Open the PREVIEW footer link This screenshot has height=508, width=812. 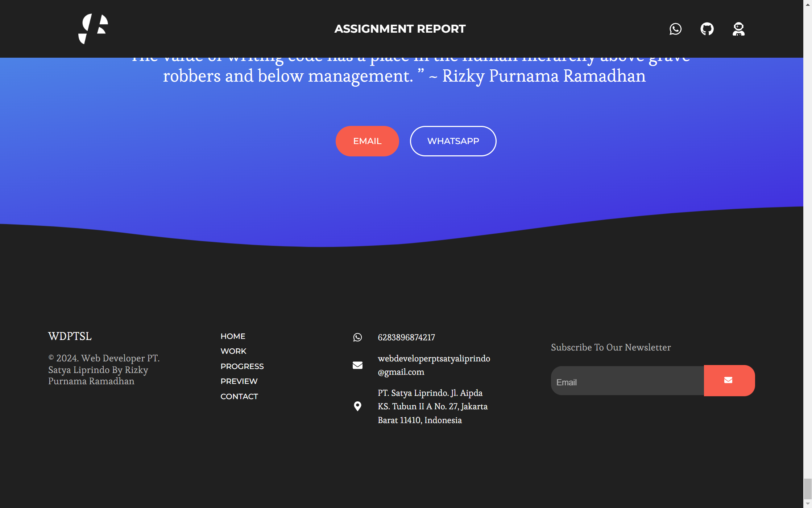pos(239,381)
